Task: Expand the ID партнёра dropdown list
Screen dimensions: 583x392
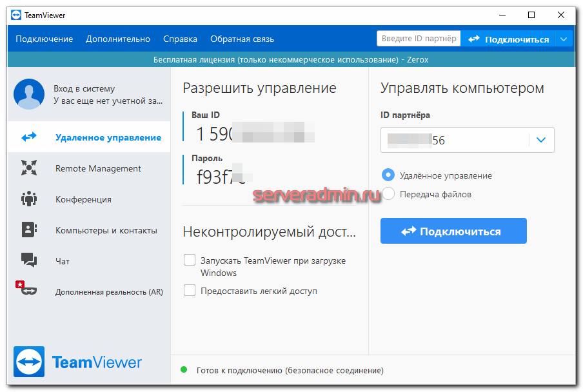Action: click(x=541, y=140)
